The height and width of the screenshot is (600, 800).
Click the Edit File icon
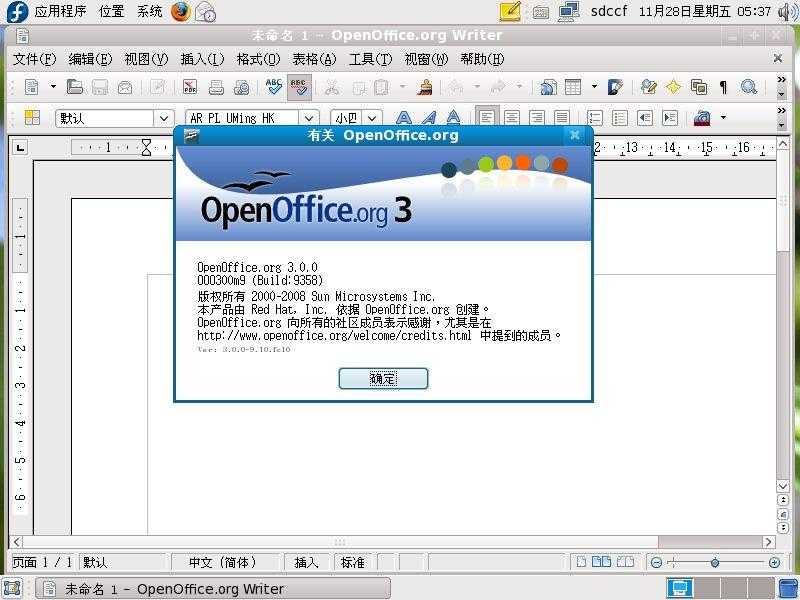[158, 87]
